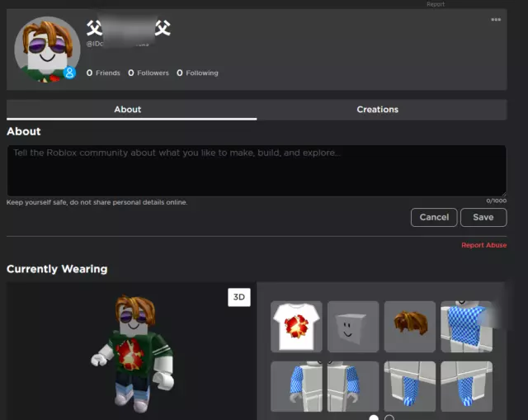The width and height of the screenshot is (528, 420).
Task: Open the second blue checkered leg item
Action: coord(466,386)
